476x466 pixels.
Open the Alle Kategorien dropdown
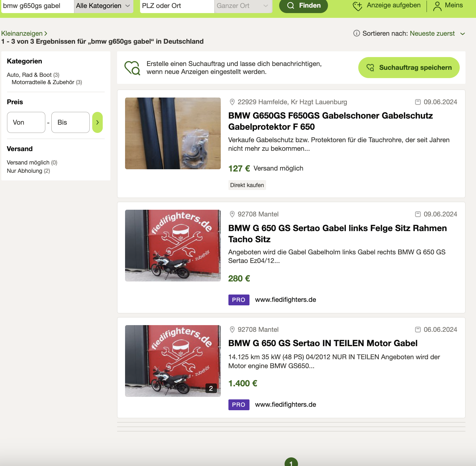[x=103, y=6]
